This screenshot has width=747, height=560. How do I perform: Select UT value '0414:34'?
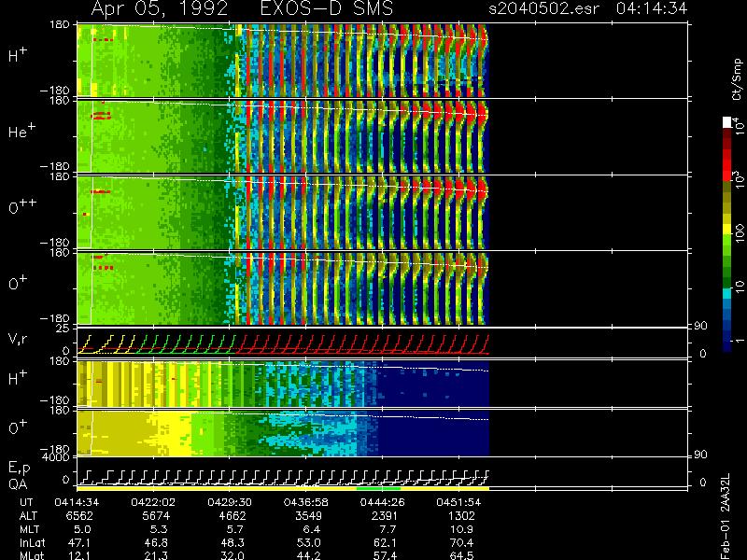[x=77, y=502]
